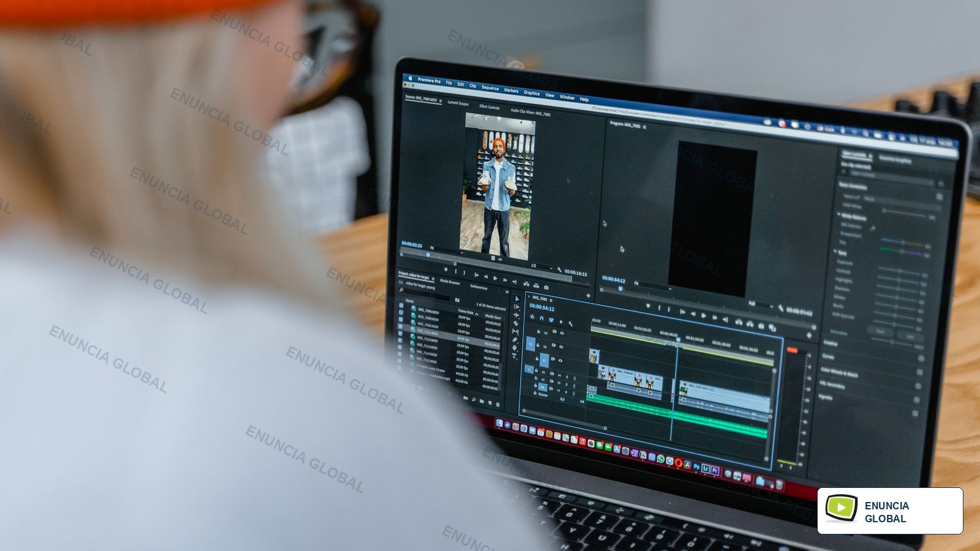Screen dimensions: 980x551
Task: Expand the Curves section in Lumetri
Action: coord(828,356)
